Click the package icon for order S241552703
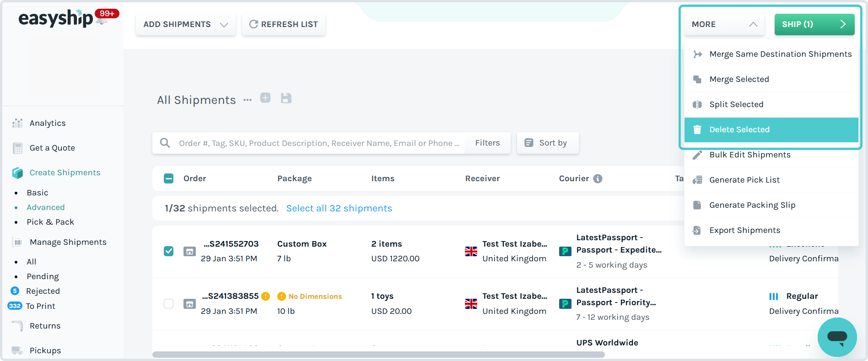 pos(189,251)
